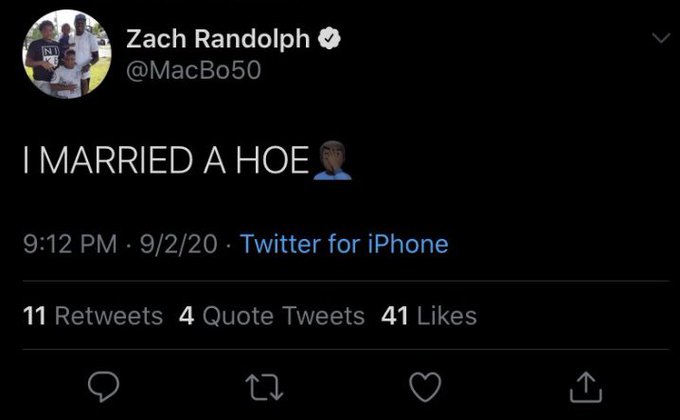
Task: Open the tweet options chevron dropdown
Action: (658, 38)
